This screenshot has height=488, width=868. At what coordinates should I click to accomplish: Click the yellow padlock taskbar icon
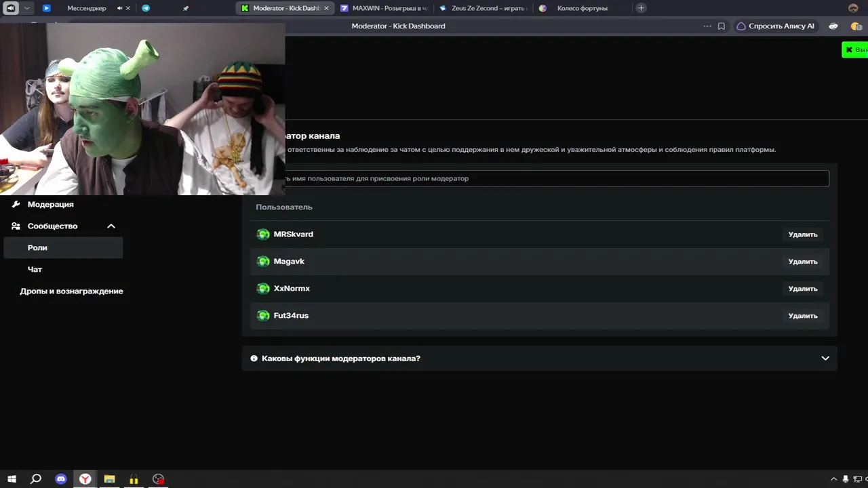pos(134,479)
